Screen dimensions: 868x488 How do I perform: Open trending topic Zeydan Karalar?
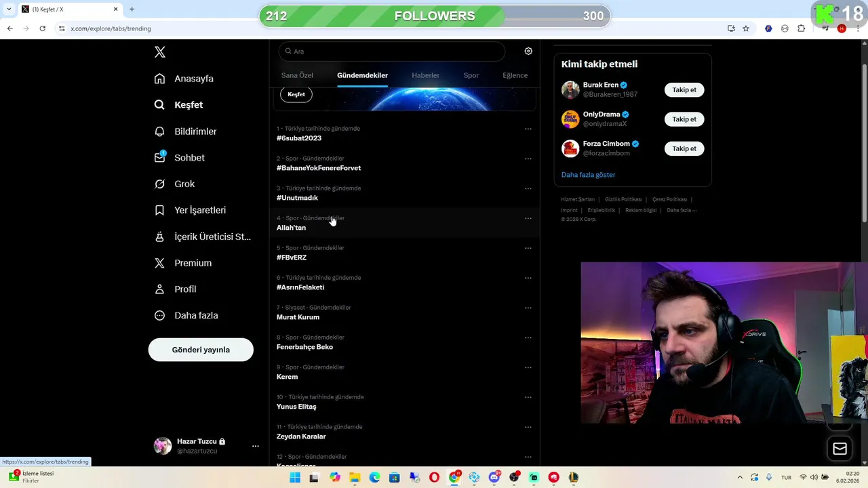301,436
